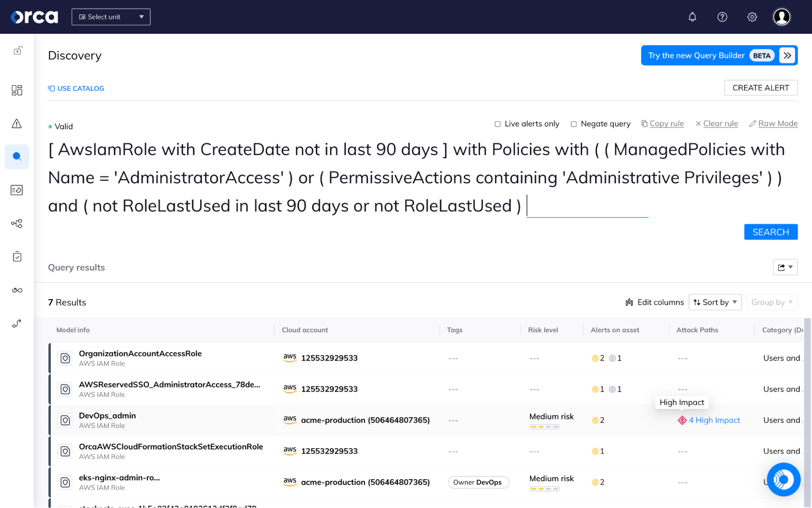Click the notifications bell icon

692,17
